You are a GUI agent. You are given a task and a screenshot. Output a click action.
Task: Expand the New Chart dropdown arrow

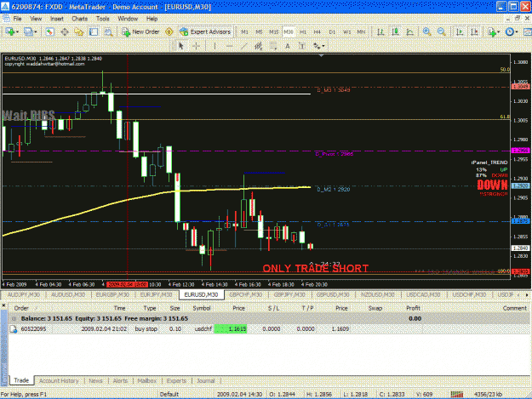(x=17, y=32)
